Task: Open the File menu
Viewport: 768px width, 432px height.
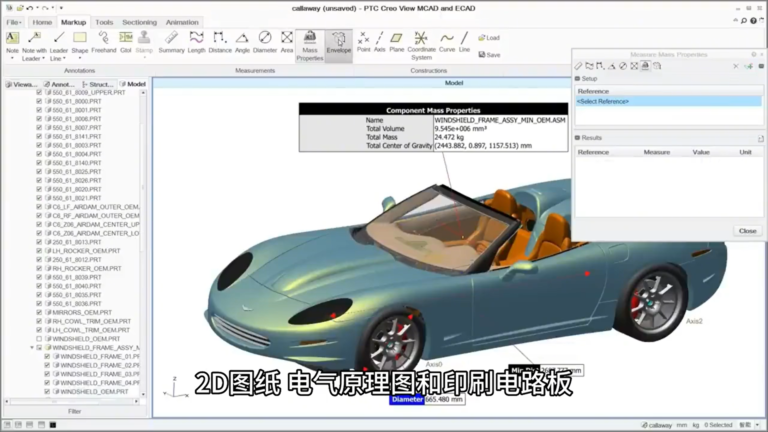Action: tap(14, 22)
